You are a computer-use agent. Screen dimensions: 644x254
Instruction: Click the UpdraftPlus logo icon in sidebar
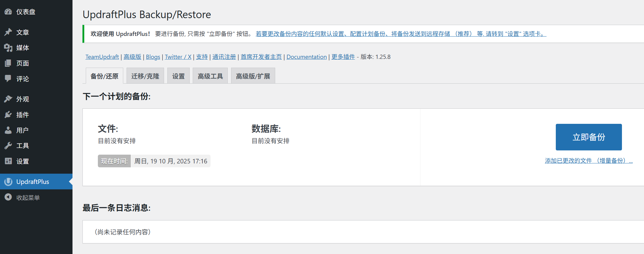pyautogui.click(x=8, y=182)
